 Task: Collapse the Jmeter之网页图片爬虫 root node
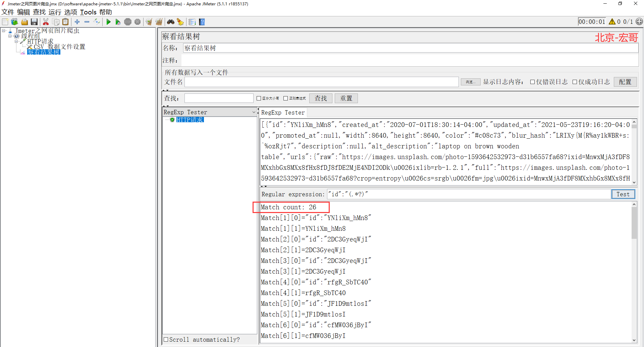click(3, 30)
